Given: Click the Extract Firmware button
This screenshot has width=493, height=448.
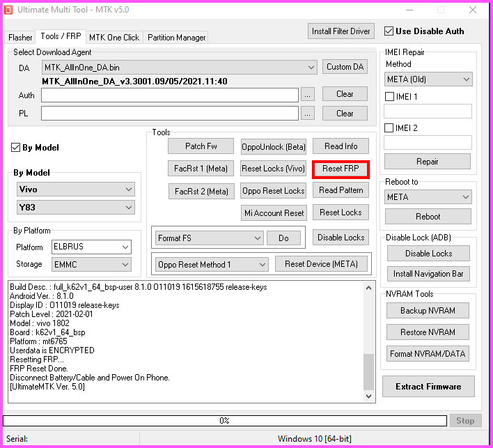Looking at the screenshot, I should click(428, 387).
